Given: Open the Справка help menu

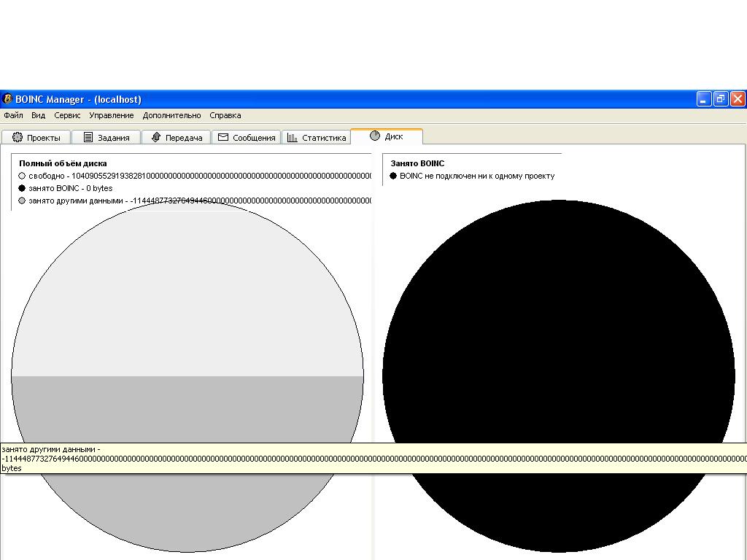Looking at the screenshot, I should pos(225,115).
